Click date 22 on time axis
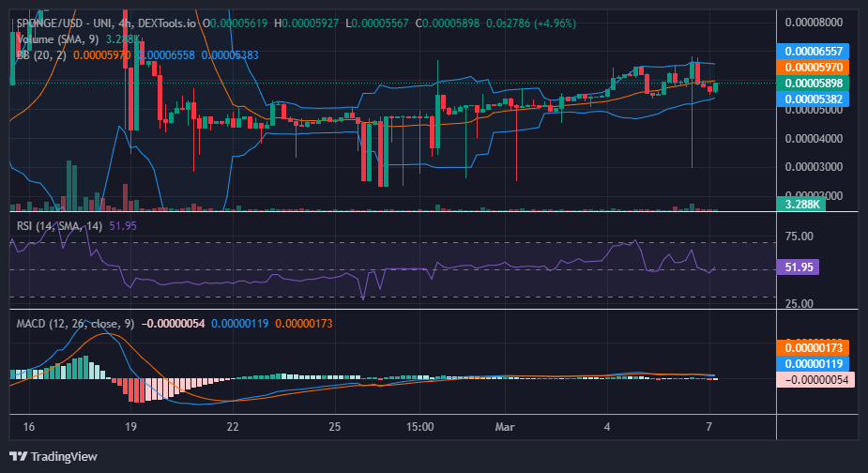Viewport: 868px width, 473px height. tap(233, 427)
